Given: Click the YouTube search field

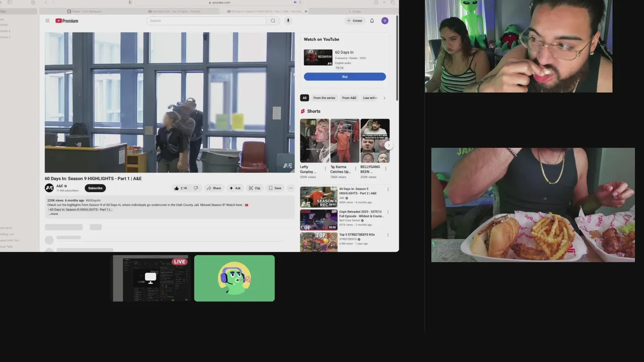Looking at the screenshot, I should click(206, 21).
